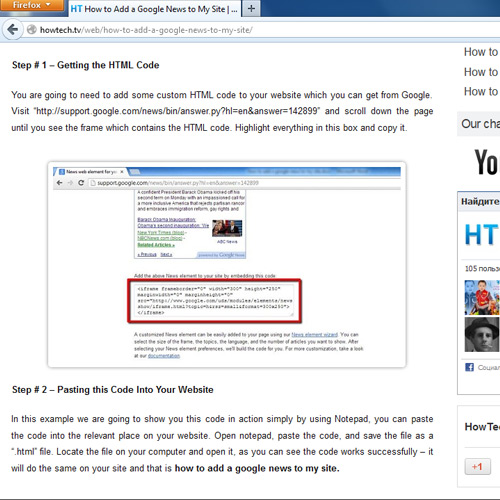Click the Step # 2 Pasting this Code heading
Viewport: 500px width, 500px height.
[x=113, y=390]
